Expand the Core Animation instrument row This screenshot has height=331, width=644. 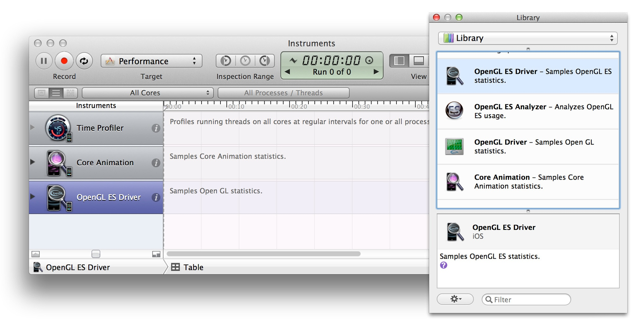32,162
